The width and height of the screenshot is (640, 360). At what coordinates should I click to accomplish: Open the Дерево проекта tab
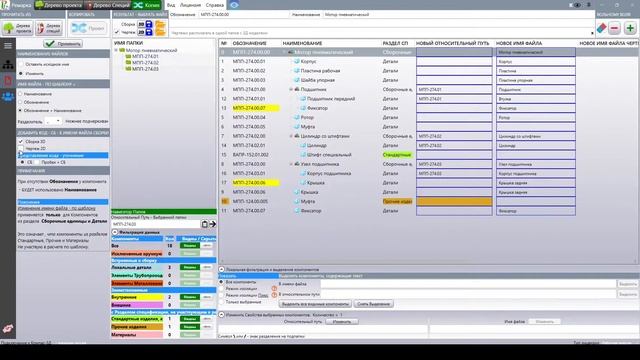(59, 5)
